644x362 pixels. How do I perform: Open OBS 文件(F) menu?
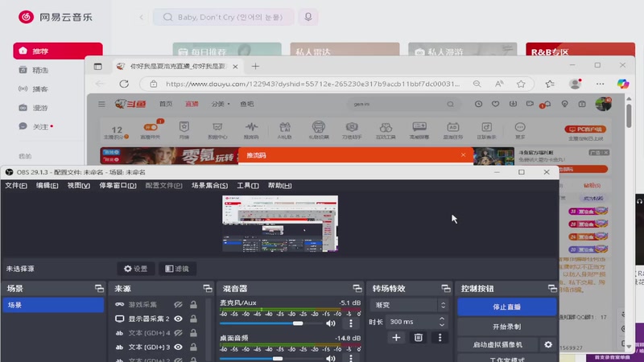pyautogui.click(x=16, y=186)
